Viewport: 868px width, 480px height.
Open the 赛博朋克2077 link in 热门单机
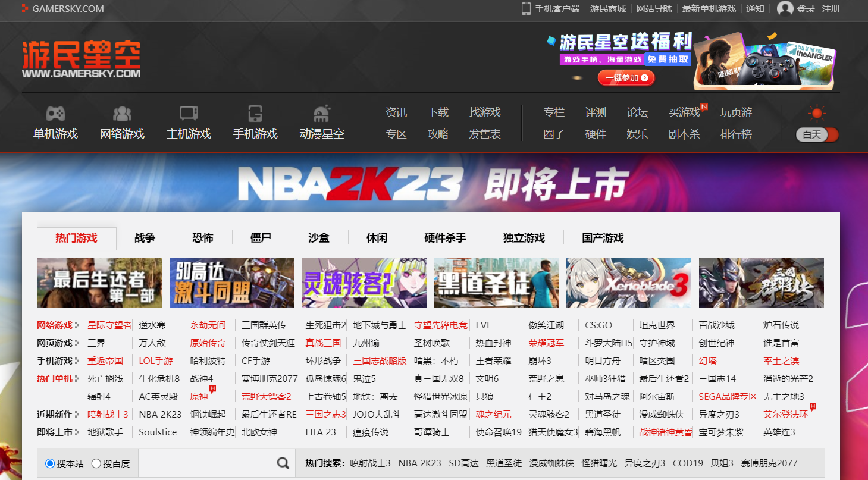(270, 379)
